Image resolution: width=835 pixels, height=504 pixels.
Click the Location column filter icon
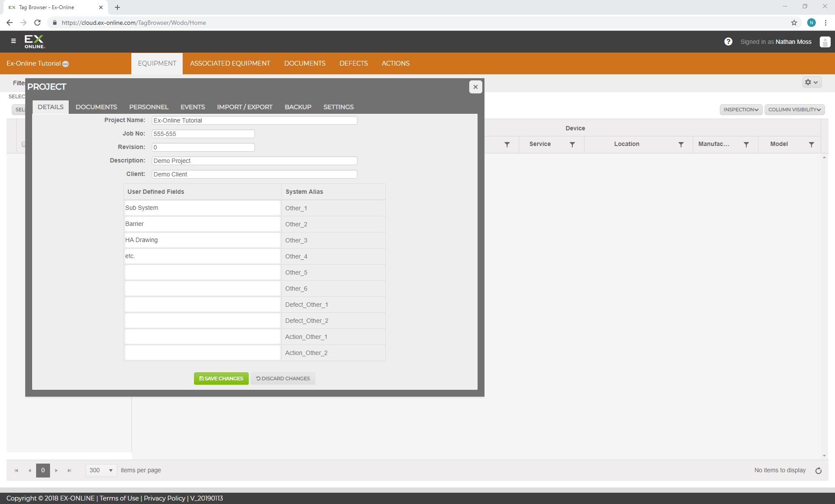tap(681, 144)
